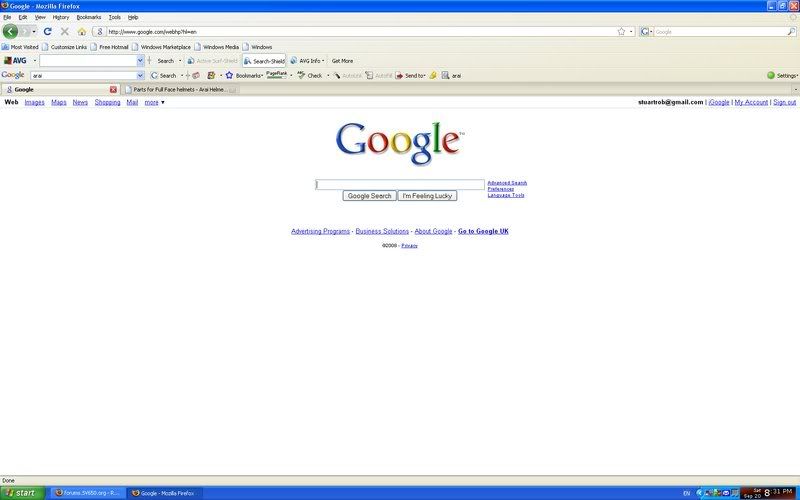The image size is (800, 500).
Task: Click the AVG logo button
Action: pos(15,61)
